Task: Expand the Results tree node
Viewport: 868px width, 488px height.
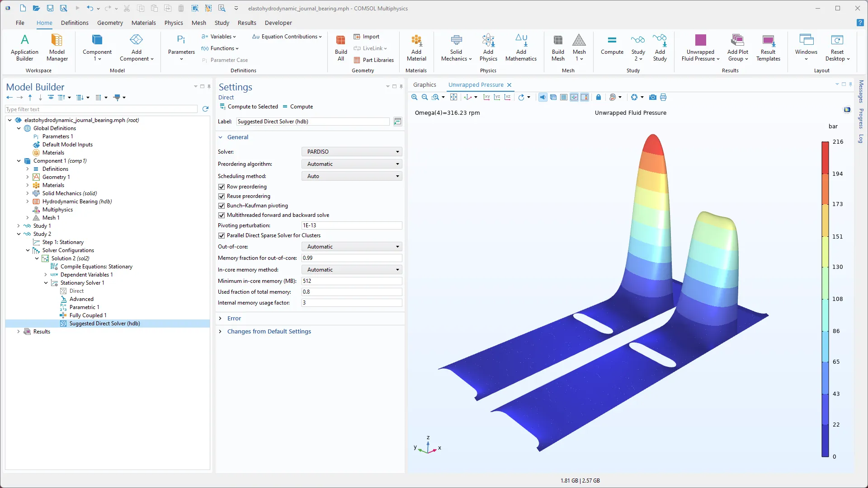Action: [19, 332]
